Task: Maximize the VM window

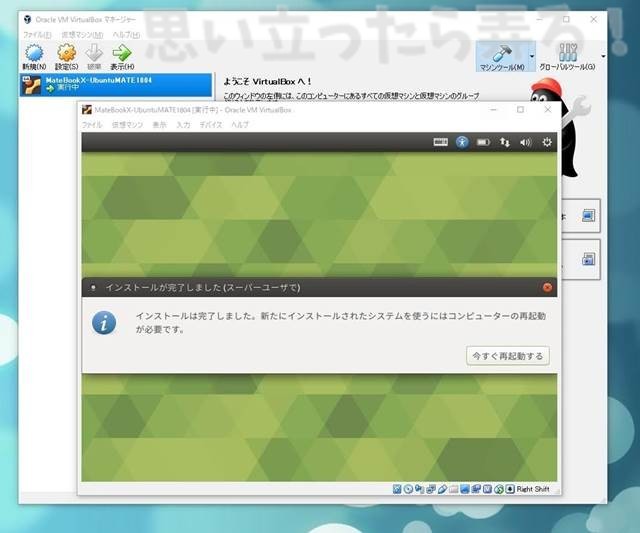Action: click(520, 109)
